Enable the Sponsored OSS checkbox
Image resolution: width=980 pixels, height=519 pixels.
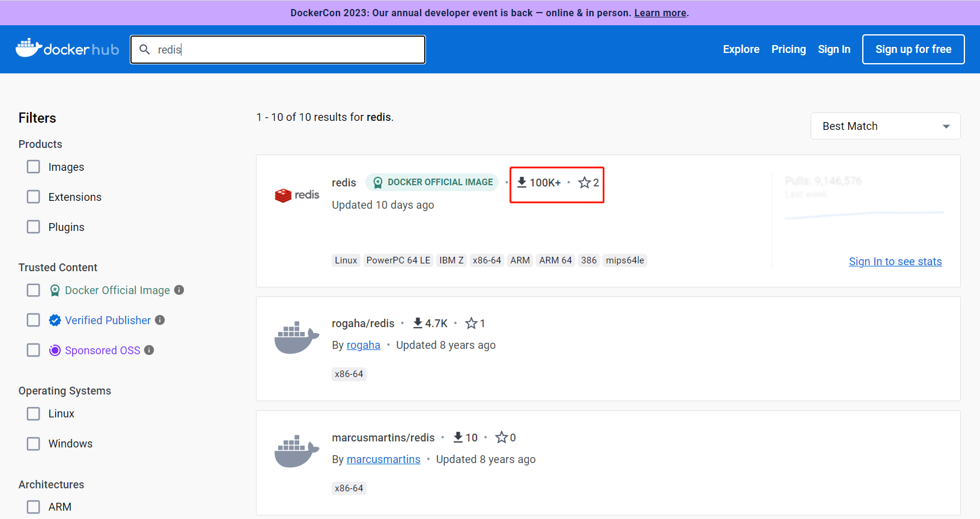pos(34,350)
